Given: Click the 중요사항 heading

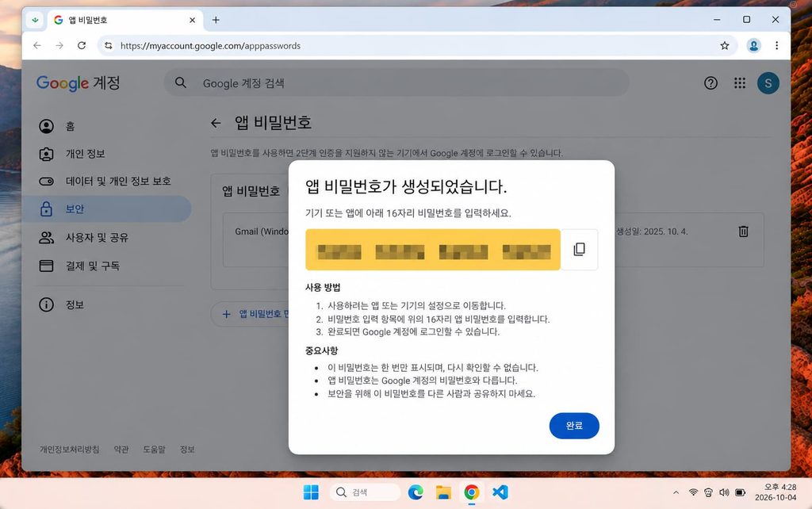Looking at the screenshot, I should [322, 350].
